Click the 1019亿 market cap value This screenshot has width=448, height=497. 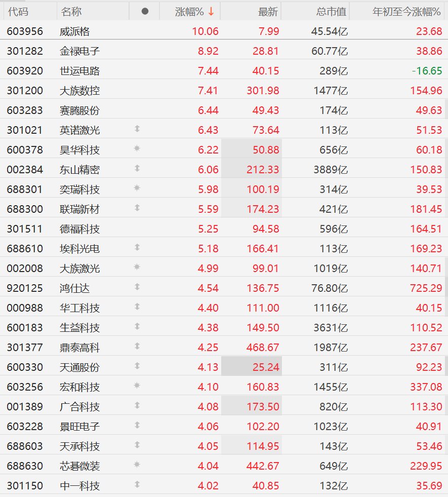(x=331, y=269)
